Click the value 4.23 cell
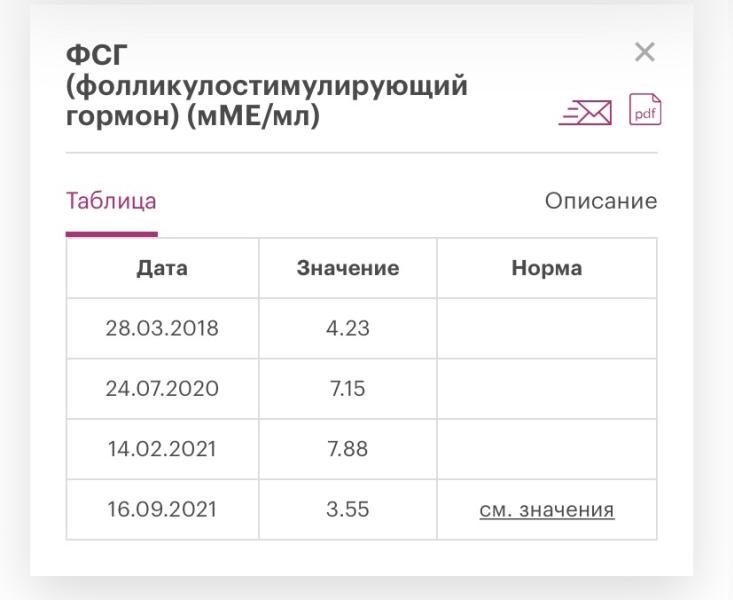 348,328
